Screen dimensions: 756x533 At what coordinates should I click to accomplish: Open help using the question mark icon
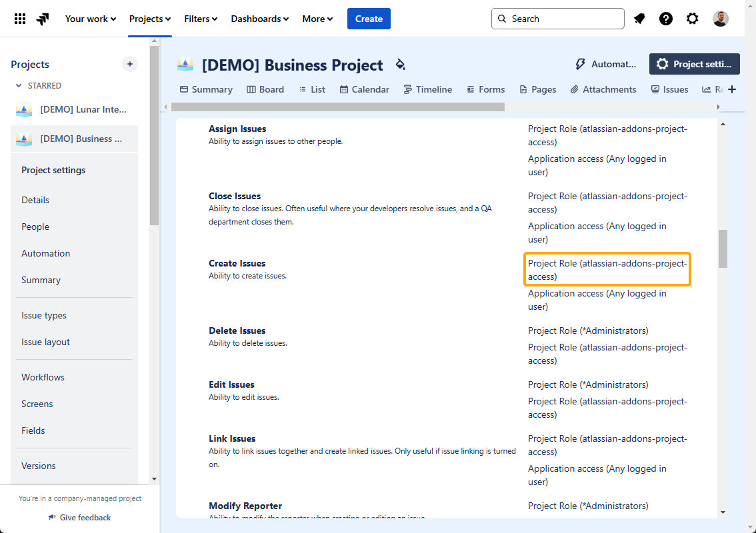click(x=666, y=18)
